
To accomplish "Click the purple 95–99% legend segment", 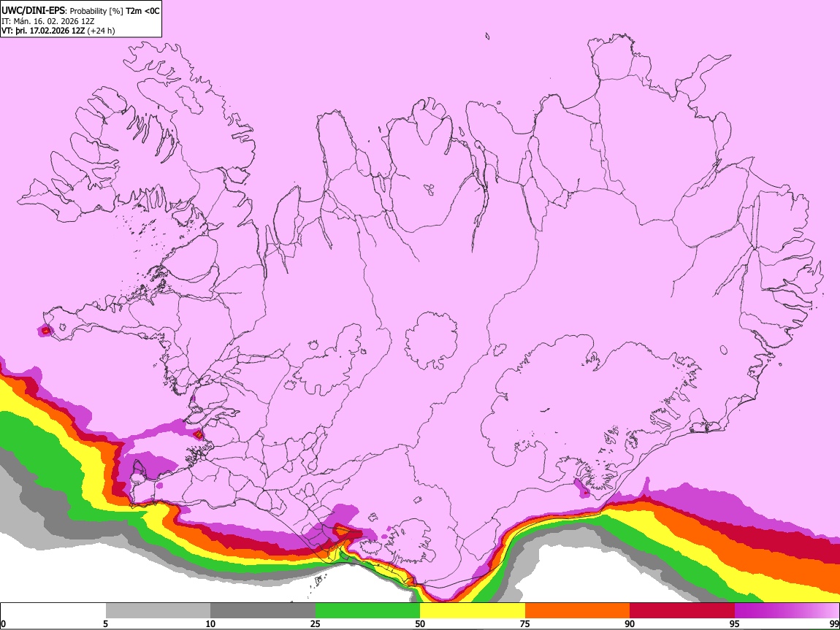I will (787, 611).
